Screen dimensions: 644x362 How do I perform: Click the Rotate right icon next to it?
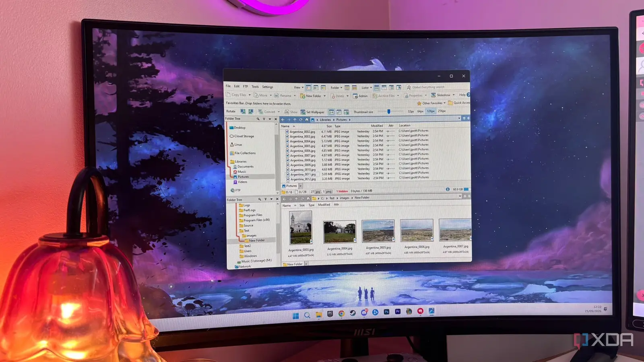click(250, 111)
